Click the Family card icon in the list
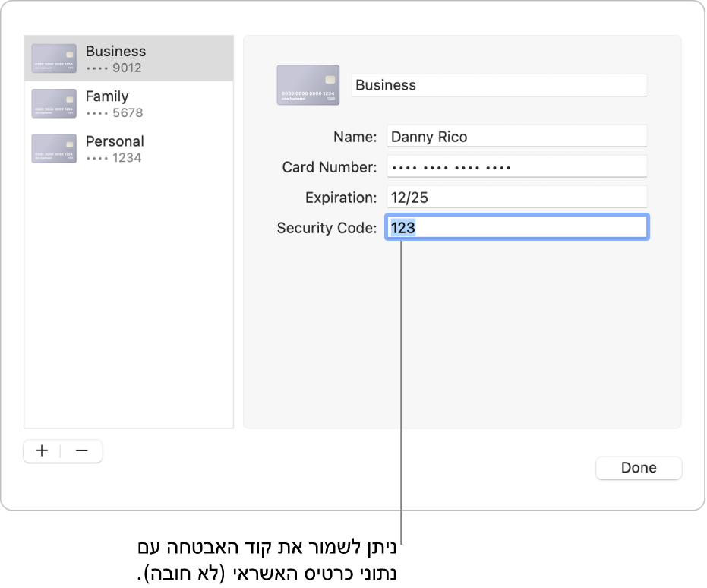 point(54,104)
